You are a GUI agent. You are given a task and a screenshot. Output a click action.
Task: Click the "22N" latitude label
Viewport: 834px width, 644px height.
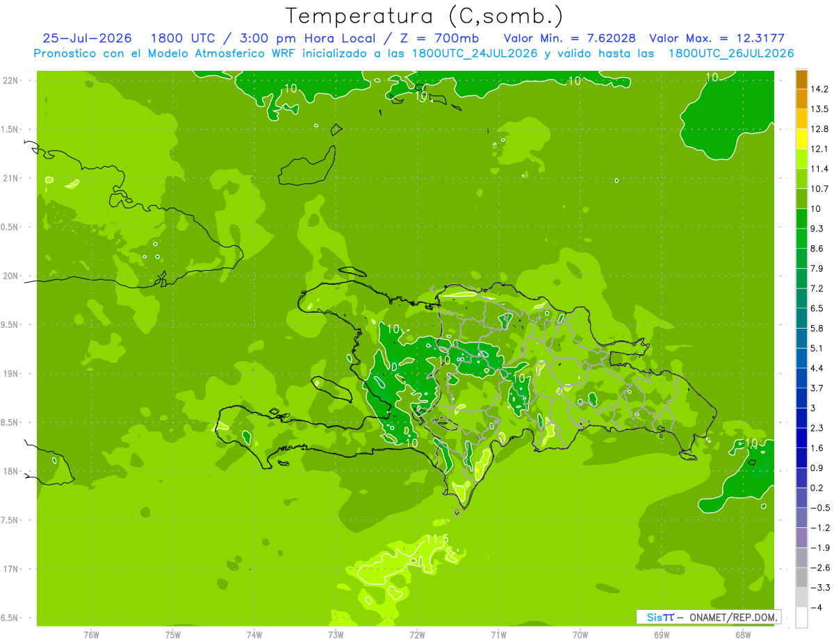tap(11, 81)
